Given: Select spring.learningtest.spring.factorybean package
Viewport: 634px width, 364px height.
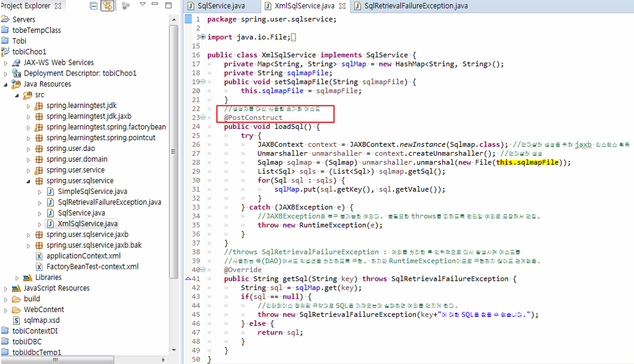Looking at the screenshot, I should point(106,127).
